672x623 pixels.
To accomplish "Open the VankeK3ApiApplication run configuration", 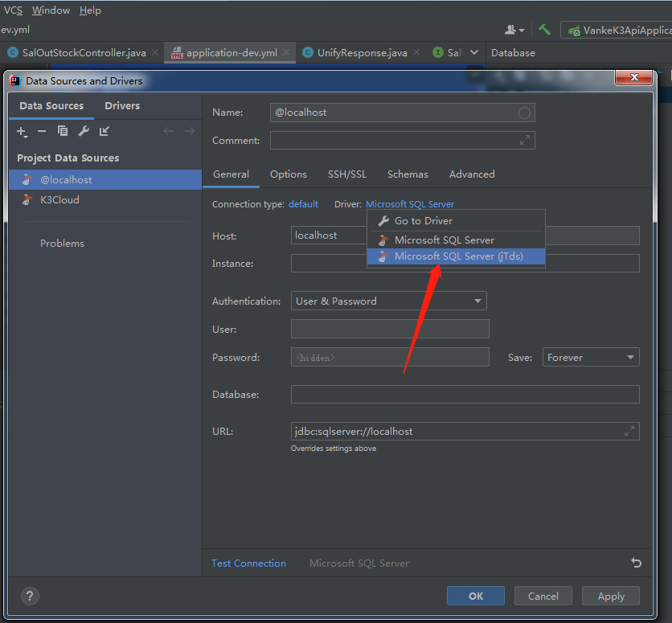I will click(x=617, y=30).
